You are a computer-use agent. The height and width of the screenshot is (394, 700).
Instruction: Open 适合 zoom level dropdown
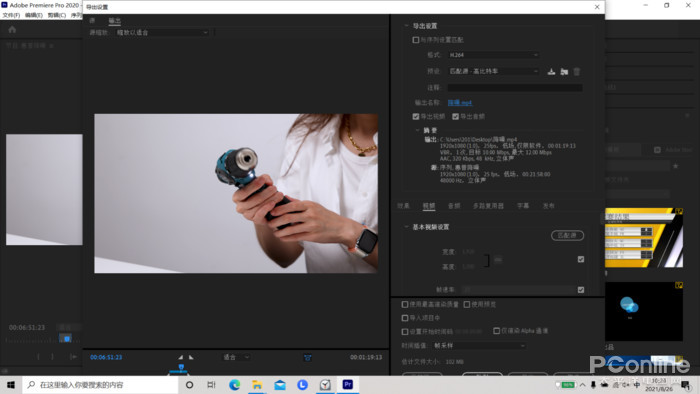236,357
